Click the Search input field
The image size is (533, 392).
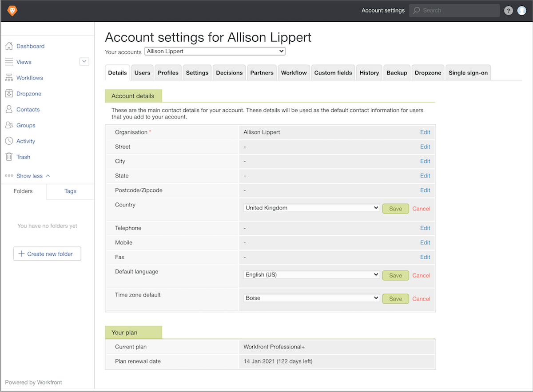(457, 11)
